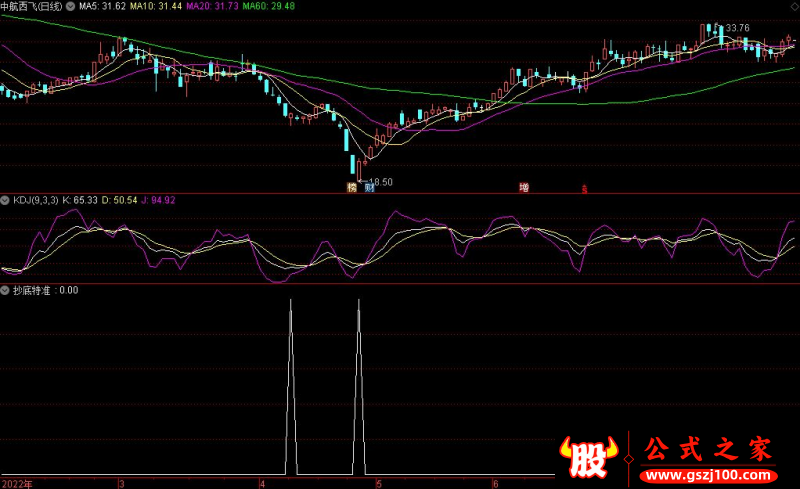
Task: Click the 18.50 low price label
Action: click(x=381, y=182)
